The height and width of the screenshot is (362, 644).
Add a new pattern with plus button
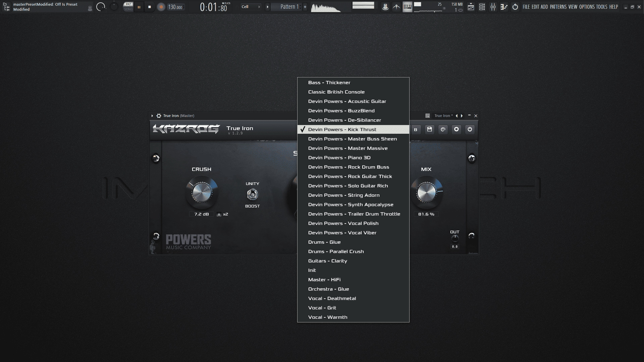coord(305,7)
